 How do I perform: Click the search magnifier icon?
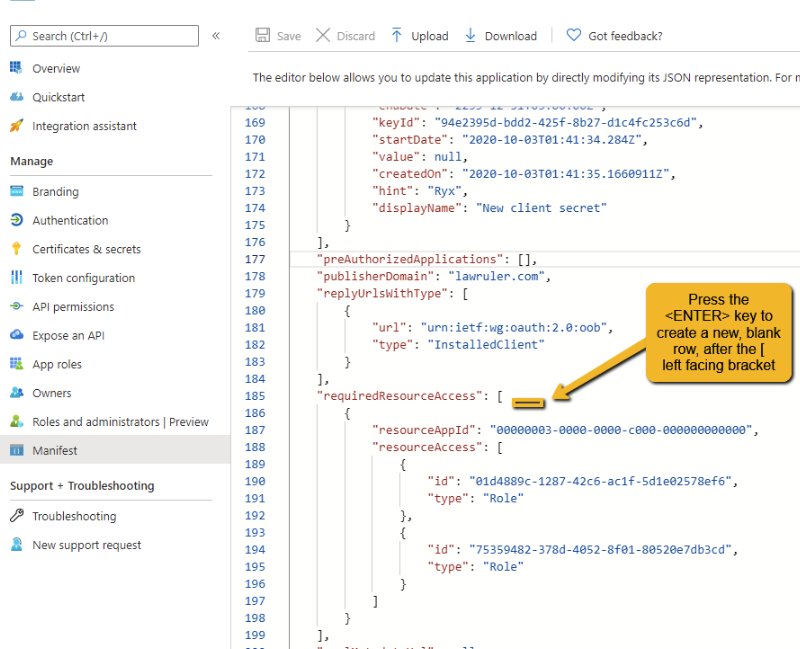click(x=21, y=36)
